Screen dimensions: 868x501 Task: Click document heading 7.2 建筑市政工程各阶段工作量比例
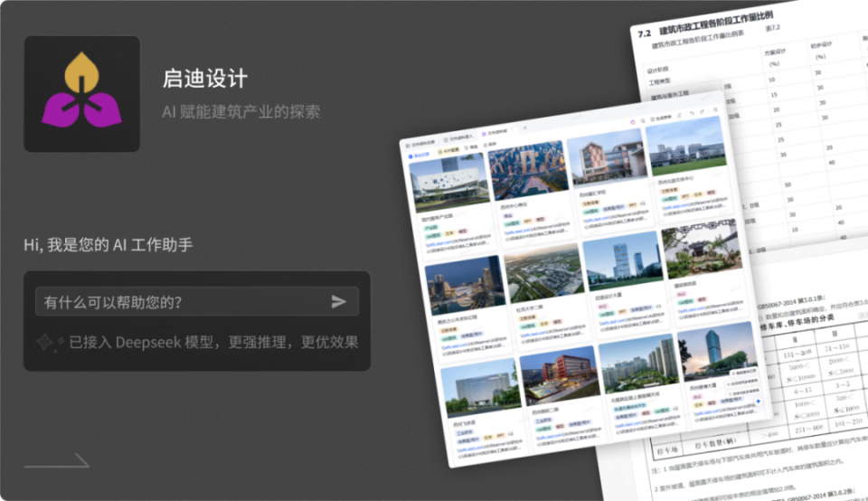[x=705, y=25]
